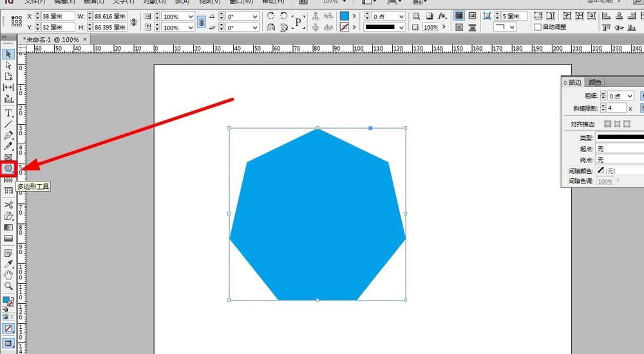Switch to the 描边 stroke tab

coord(574,82)
